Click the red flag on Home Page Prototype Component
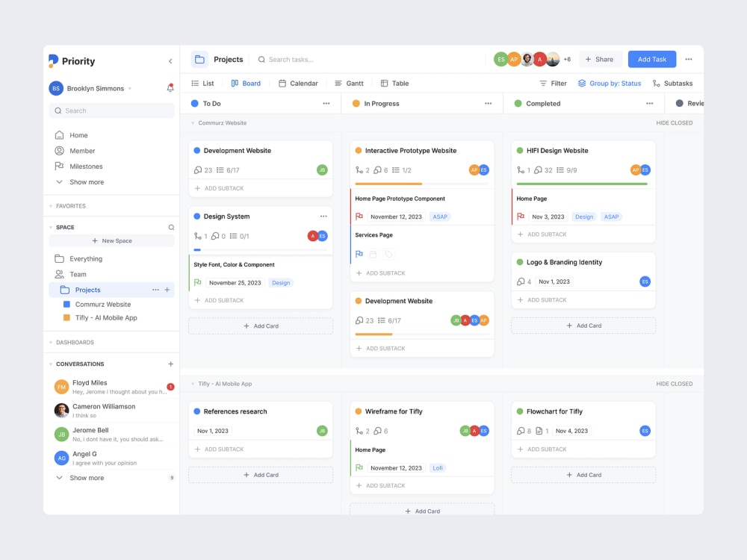Image resolution: width=747 pixels, height=560 pixels. tap(359, 217)
